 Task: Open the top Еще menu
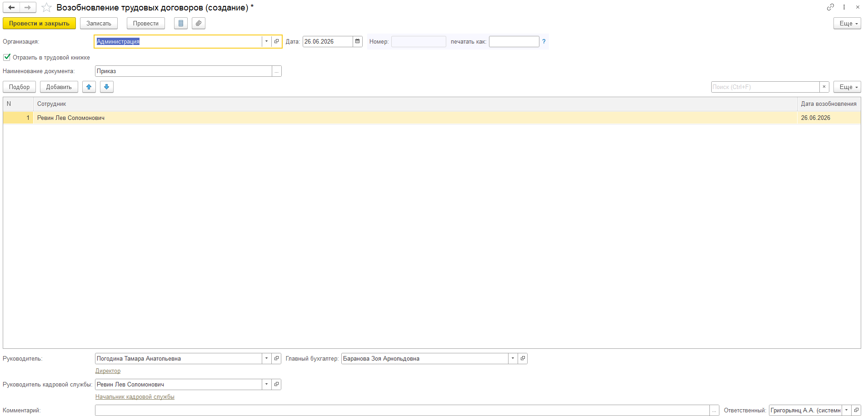coord(847,23)
